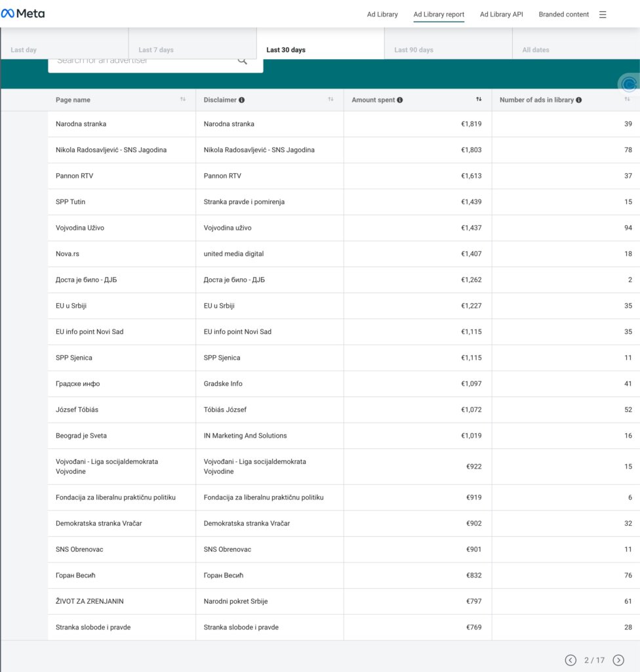Open the hamburger menu icon
The image size is (640, 672).
click(x=603, y=14)
